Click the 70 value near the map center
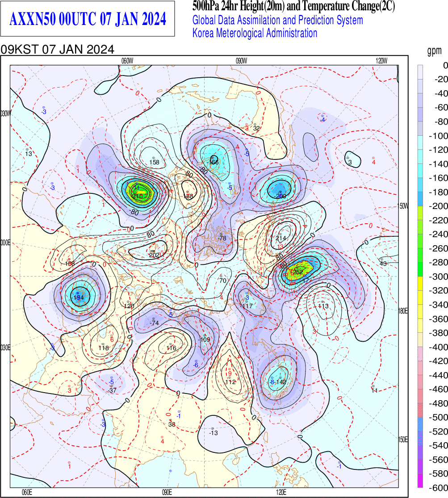 [223, 280]
